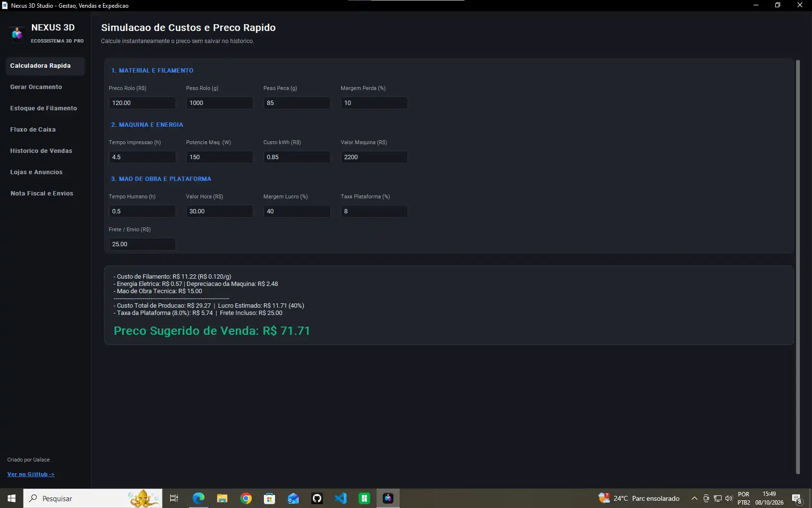Open the green app icon in taskbar
The width and height of the screenshot is (812, 508).
click(x=364, y=498)
